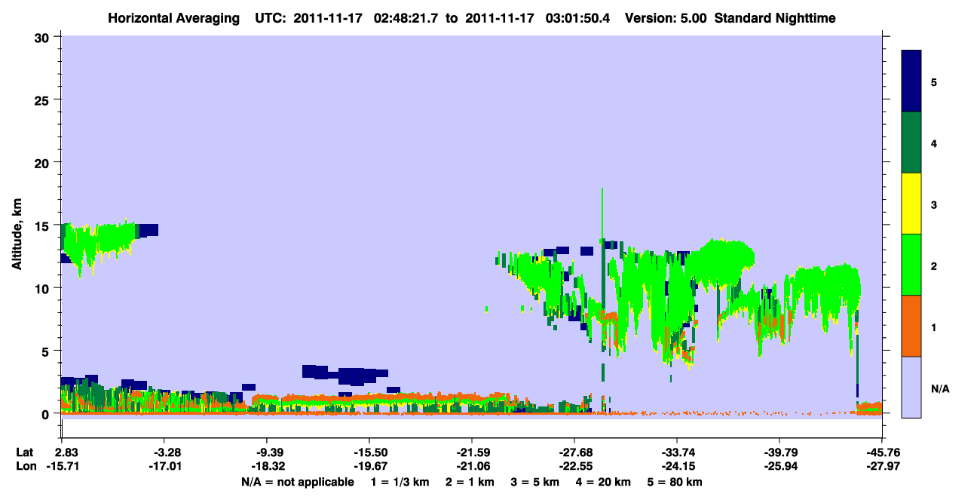Click latitude value -21.59
The image size is (980, 503).
(x=470, y=452)
